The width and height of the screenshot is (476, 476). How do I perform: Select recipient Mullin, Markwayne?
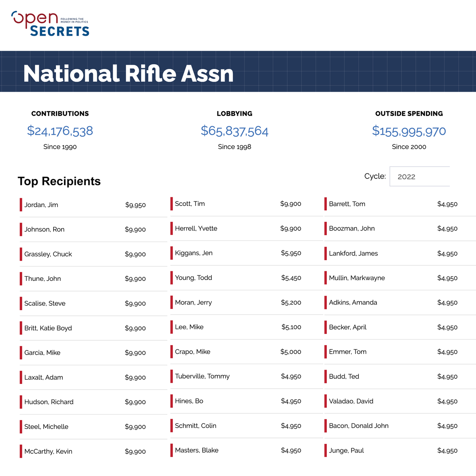pyautogui.click(x=357, y=278)
